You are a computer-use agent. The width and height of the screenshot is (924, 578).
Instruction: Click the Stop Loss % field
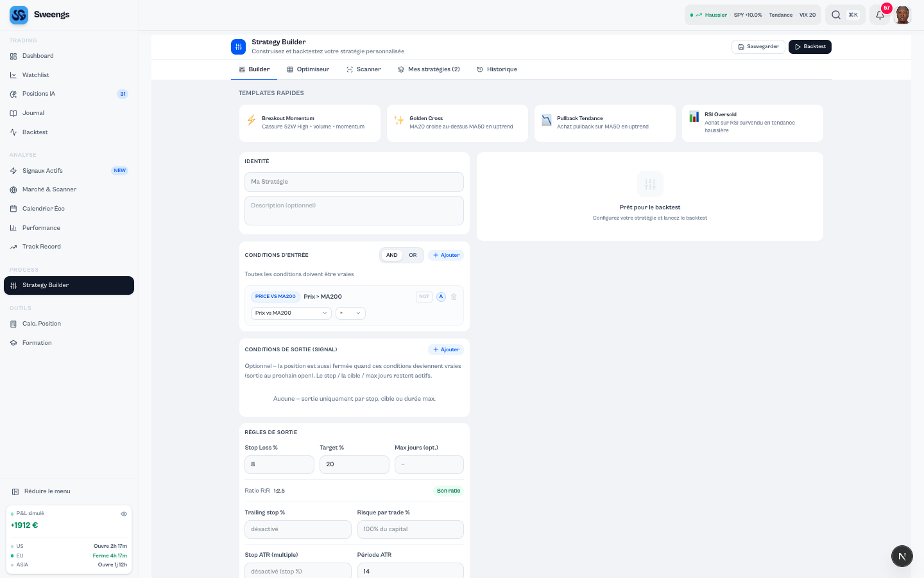279,464
